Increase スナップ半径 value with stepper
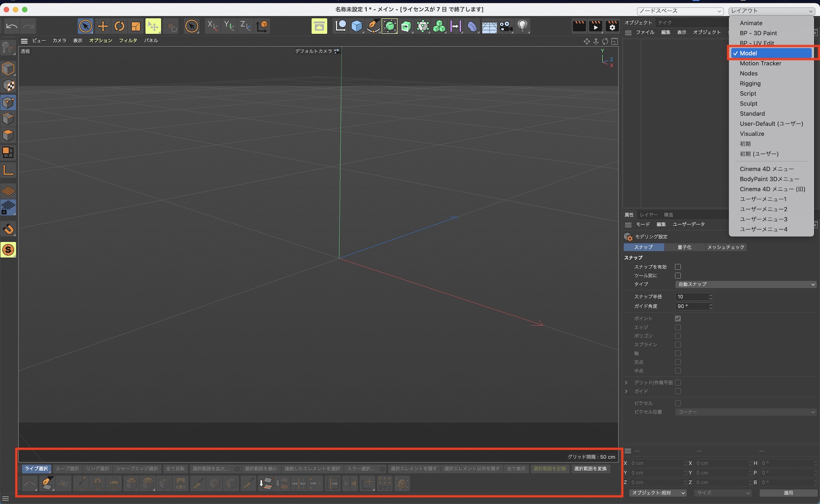820x504 pixels. point(711,295)
